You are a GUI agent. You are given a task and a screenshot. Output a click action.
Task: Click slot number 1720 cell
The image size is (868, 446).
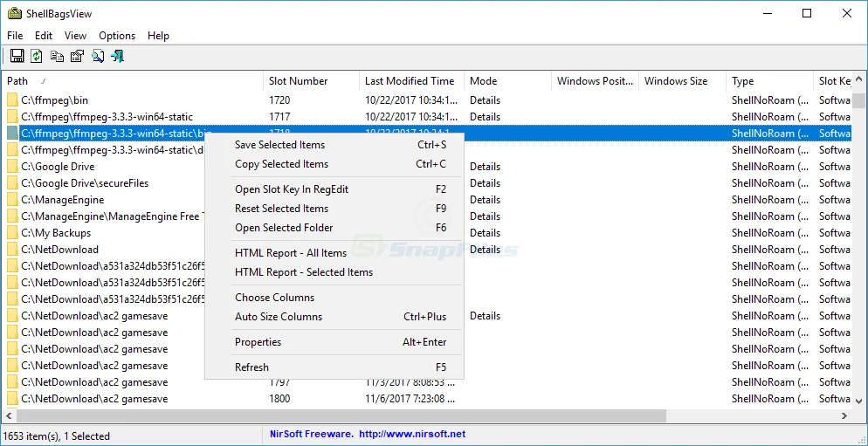coord(279,100)
